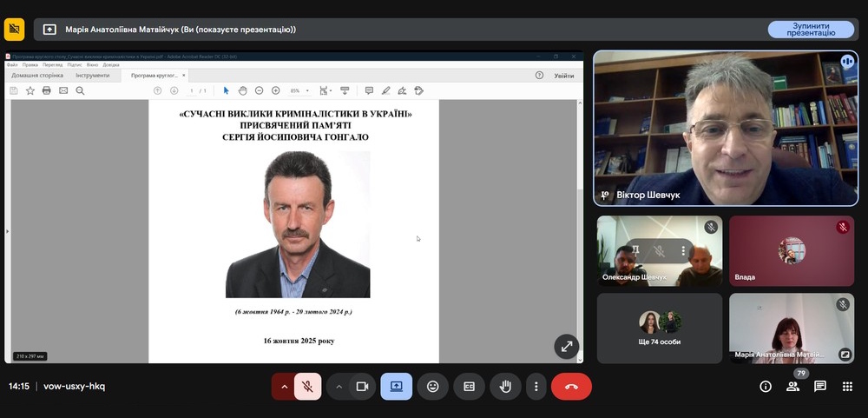Leave the call with red hang-up button

coord(571,387)
